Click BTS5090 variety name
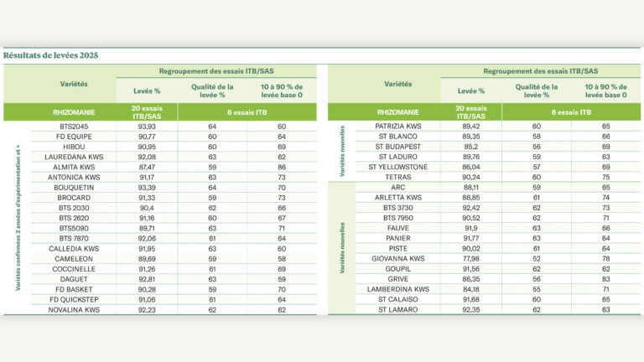Screen dimensions: 644x362 (x=74, y=228)
